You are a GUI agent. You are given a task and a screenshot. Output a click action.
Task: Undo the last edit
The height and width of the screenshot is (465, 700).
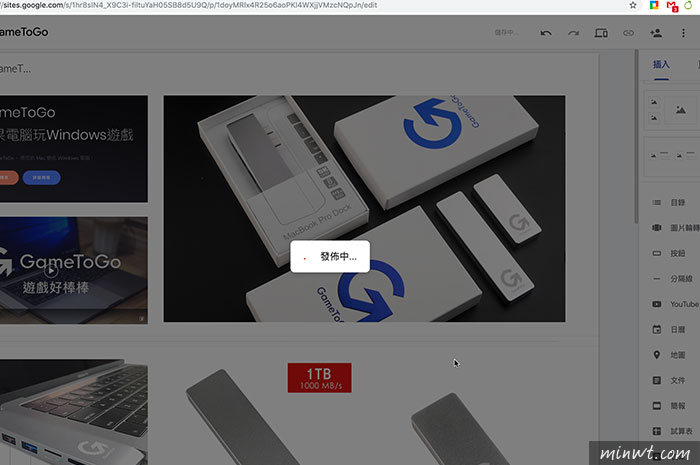546,33
